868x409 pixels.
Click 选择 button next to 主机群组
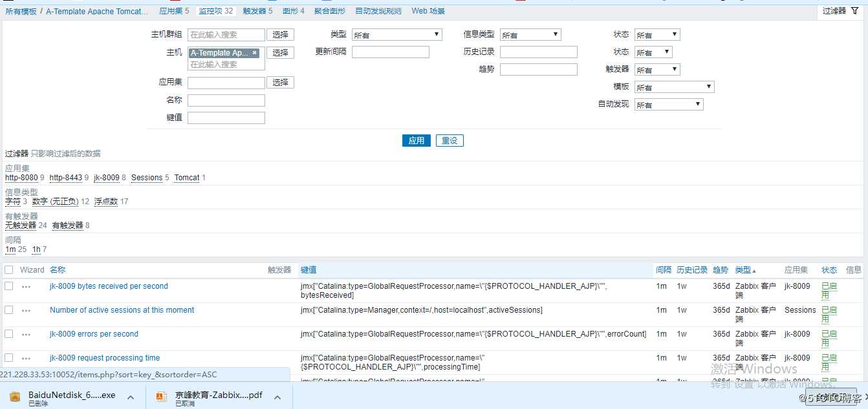pyautogui.click(x=280, y=35)
